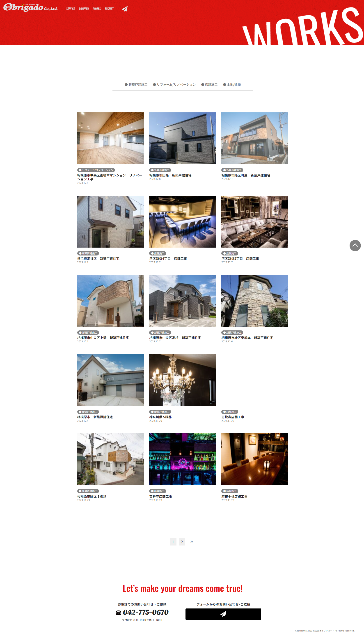Select the 土地/建物 category filter
The image size is (364, 643).
pos(232,85)
